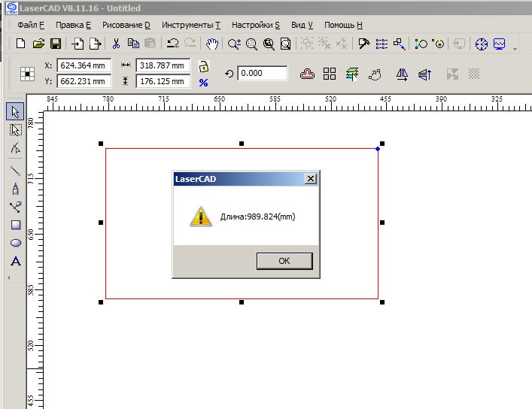
Task: Mirror the object vertically
Action: (x=425, y=74)
